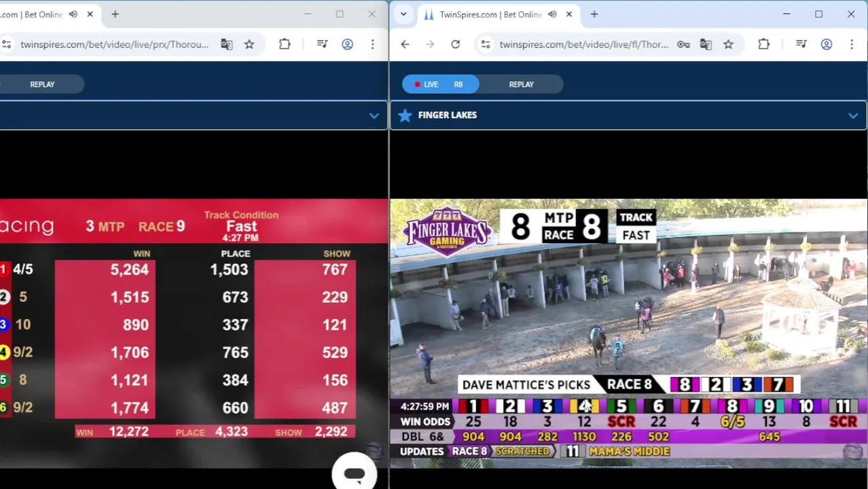
Task: Expand track selector chevron in left window
Action: 374,115
